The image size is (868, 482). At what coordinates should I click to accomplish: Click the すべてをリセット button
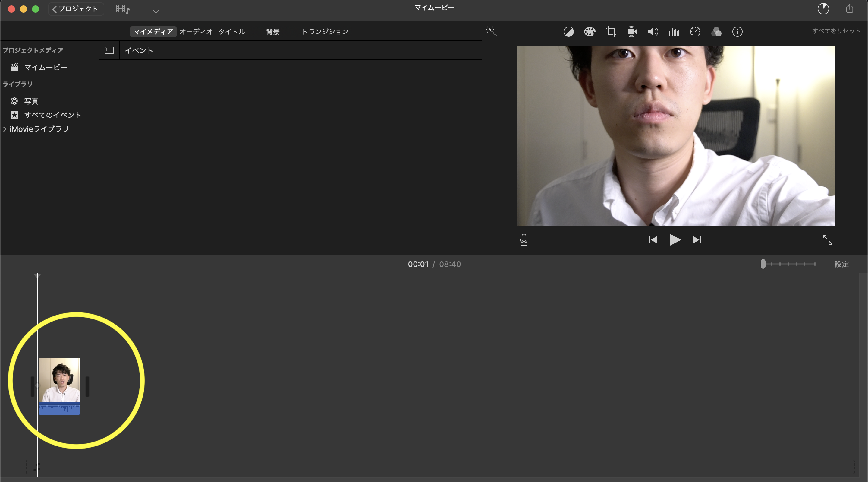point(836,31)
